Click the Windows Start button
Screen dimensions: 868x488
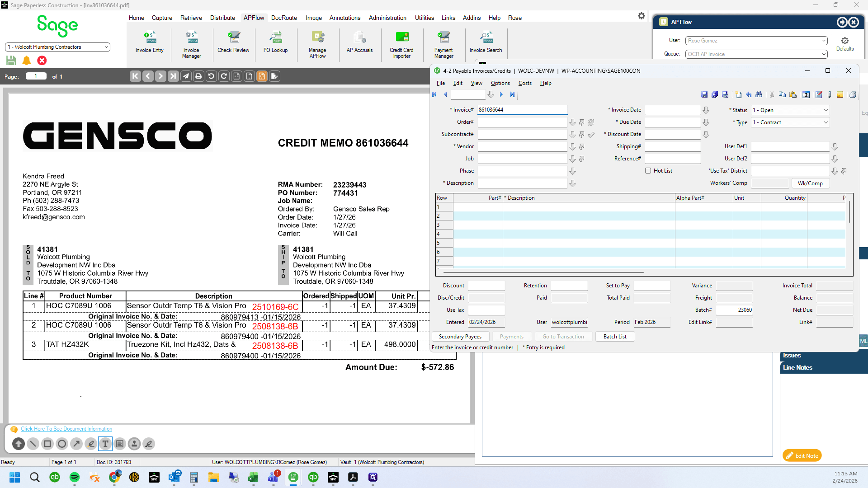point(15,477)
